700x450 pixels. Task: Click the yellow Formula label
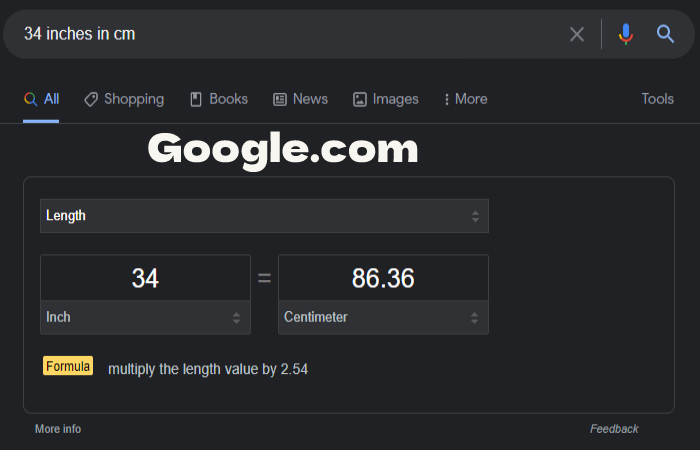click(68, 366)
